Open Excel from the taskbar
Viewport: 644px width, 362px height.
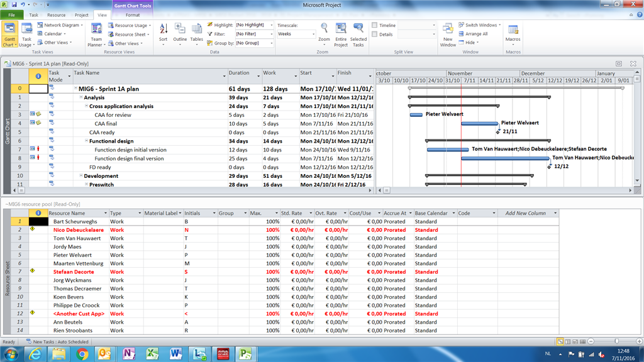click(152, 354)
